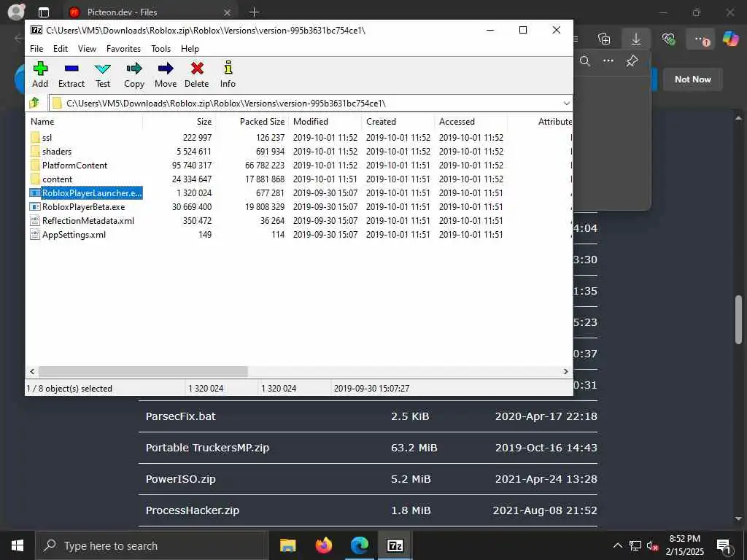This screenshot has height=560, width=747.
Task: Sort by the Modified column header
Action: pyautogui.click(x=325, y=122)
